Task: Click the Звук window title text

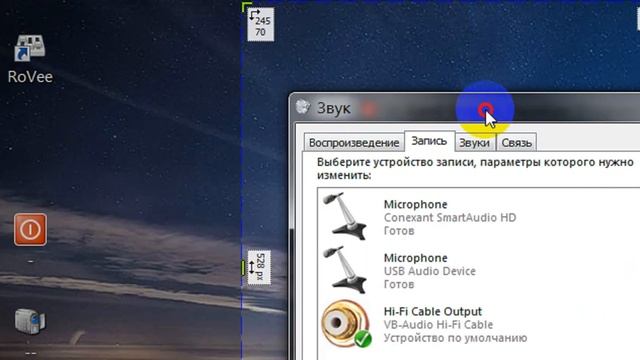Action: 333,108
